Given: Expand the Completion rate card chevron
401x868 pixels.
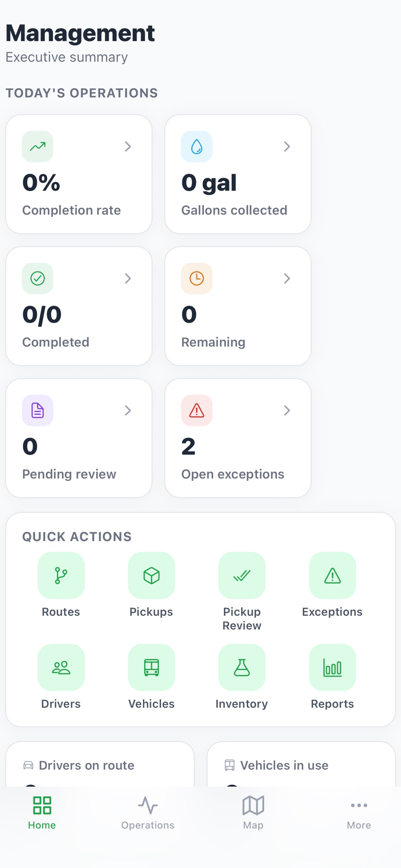Looking at the screenshot, I should click(128, 147).
